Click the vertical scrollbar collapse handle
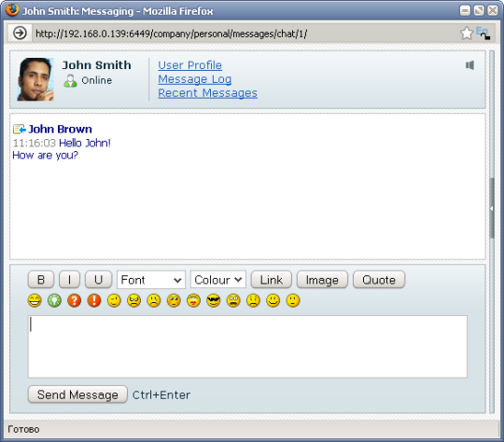Image resolution: width=504 pixels, height=442 pixels. 492,208
